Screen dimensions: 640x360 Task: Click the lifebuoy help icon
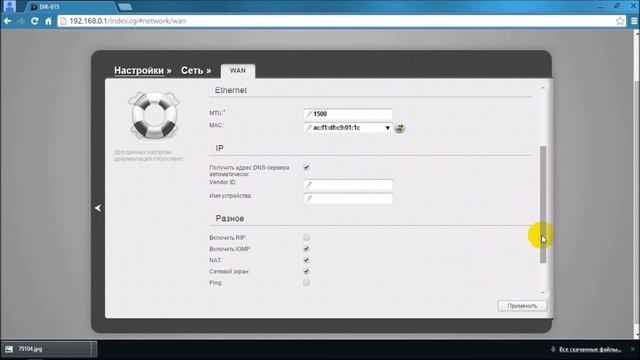154,116
